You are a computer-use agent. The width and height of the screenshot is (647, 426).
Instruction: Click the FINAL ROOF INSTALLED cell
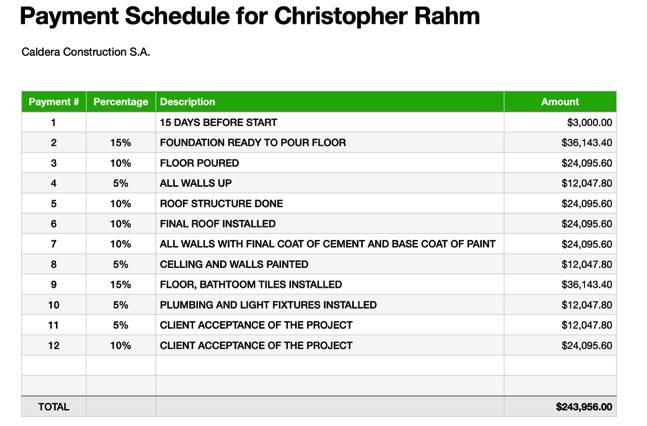coord(329,223)
